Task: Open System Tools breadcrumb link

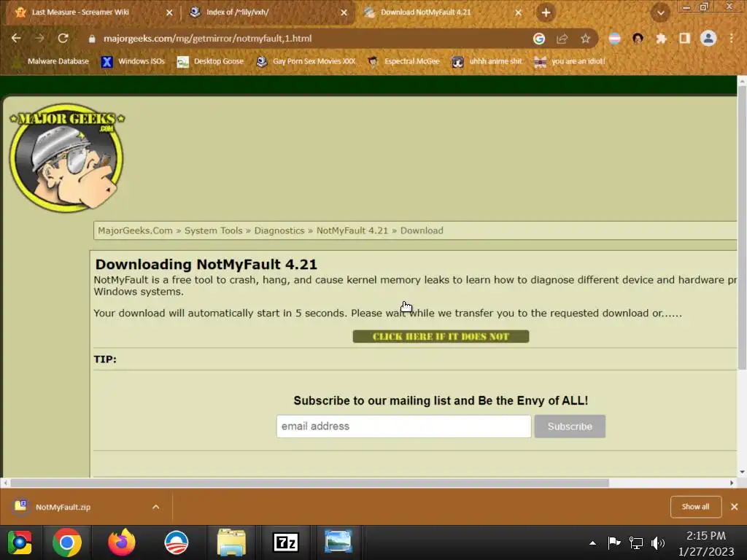Action: click(214, 230)
